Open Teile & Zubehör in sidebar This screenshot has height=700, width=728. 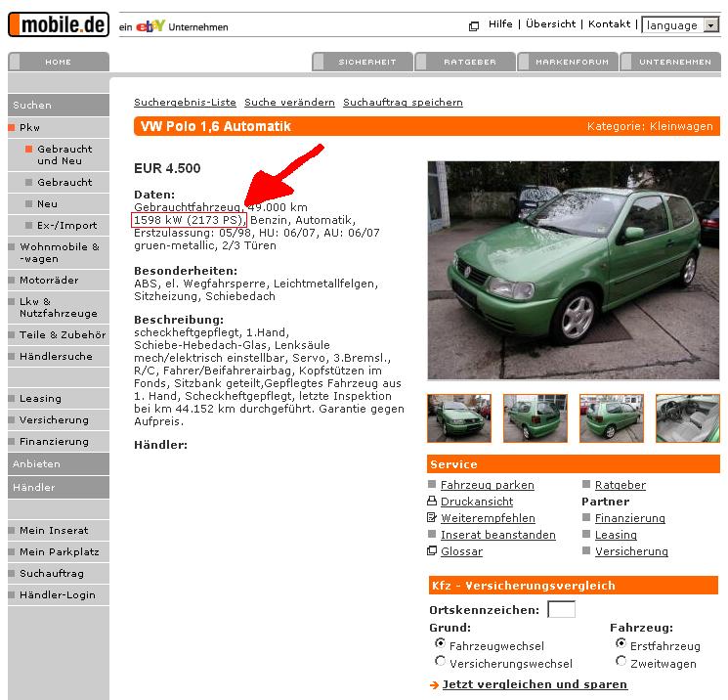click(59, 334)
